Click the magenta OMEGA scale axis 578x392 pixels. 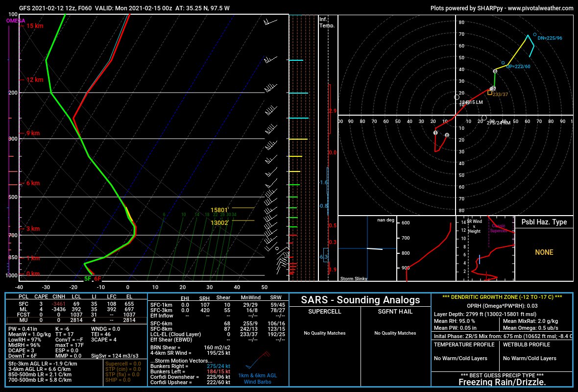9,147
